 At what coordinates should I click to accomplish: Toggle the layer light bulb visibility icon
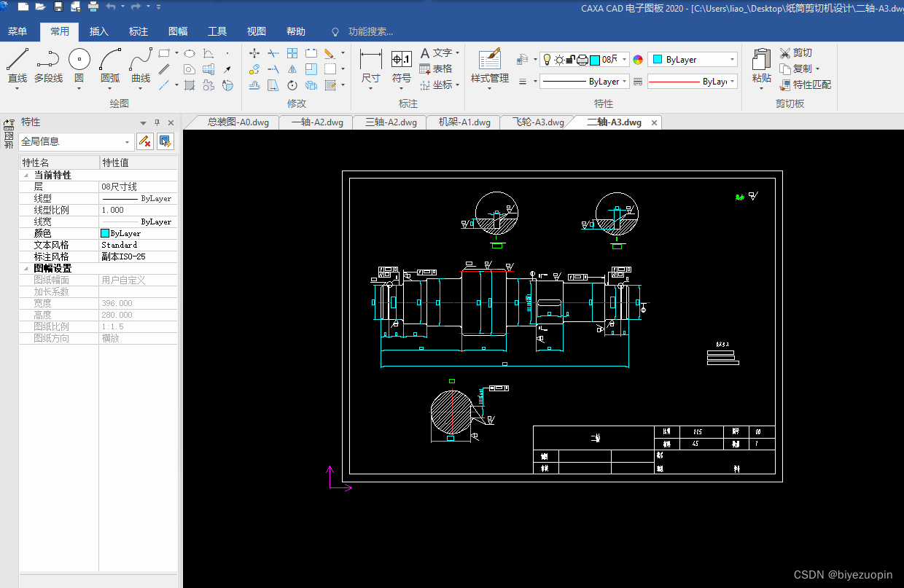(x=547, y=60)
